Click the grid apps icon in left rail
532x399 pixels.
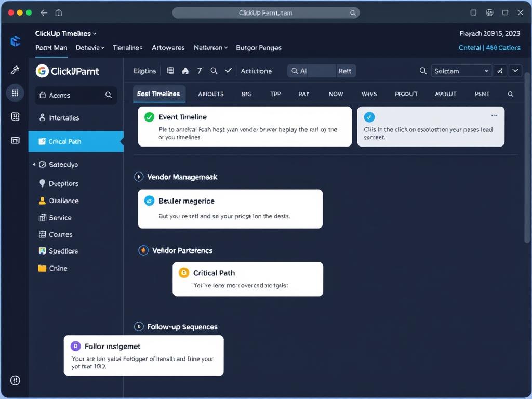15,93
